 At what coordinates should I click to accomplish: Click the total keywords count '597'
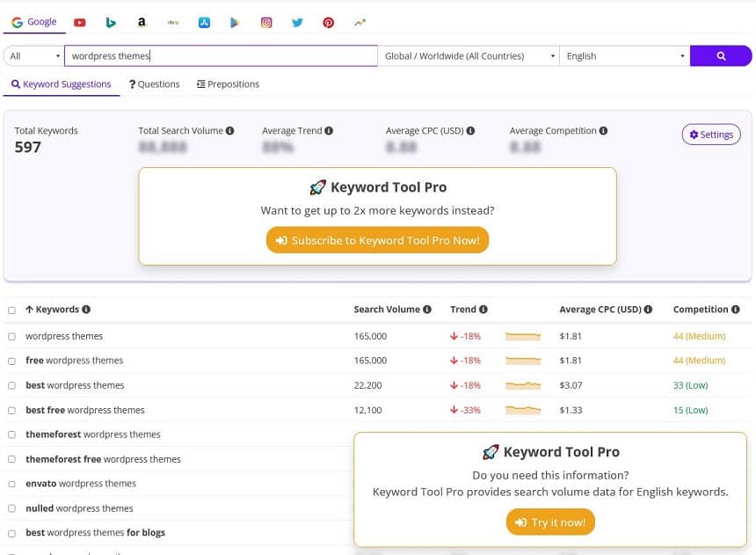[28, 147]
